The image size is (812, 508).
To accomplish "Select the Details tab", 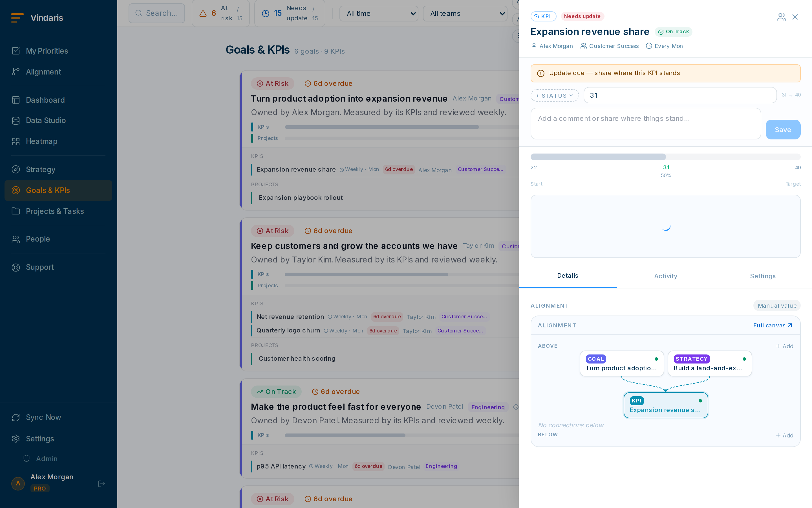I will (x=568, y=276).
